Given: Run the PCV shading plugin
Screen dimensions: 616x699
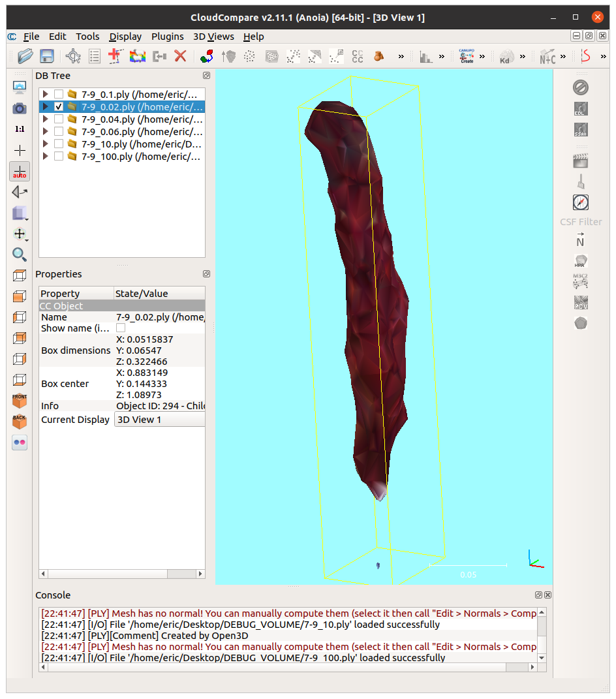Looking at the screenshot, I should click(580, 302).
